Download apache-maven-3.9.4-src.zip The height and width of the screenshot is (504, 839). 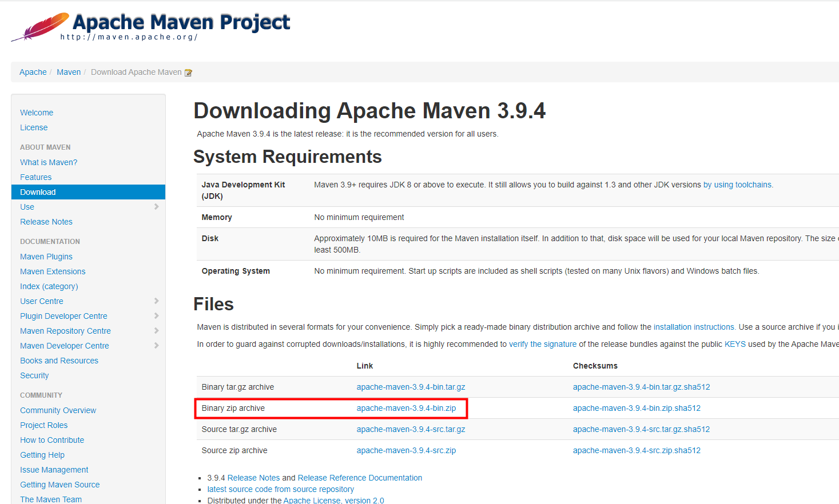pyautogui.click(x=406, y=450)
